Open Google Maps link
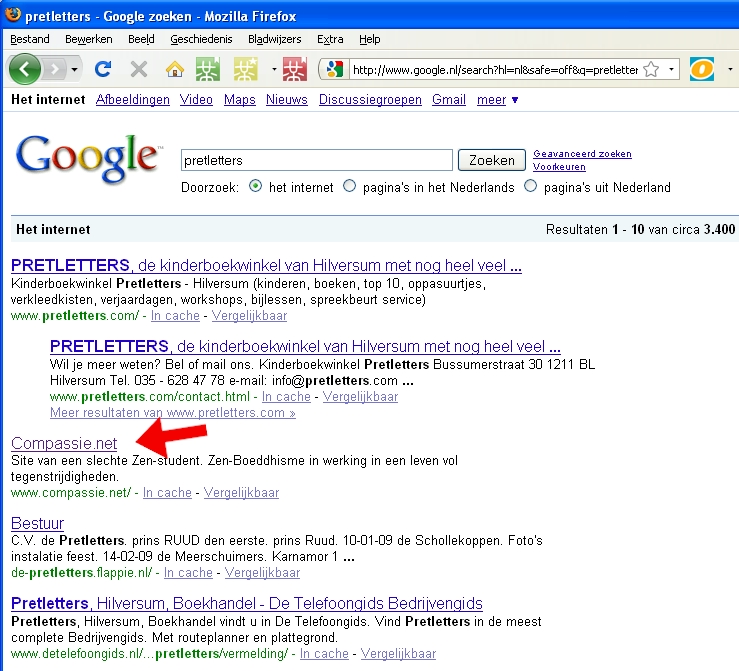739x671 pixels. coord(239,99)
